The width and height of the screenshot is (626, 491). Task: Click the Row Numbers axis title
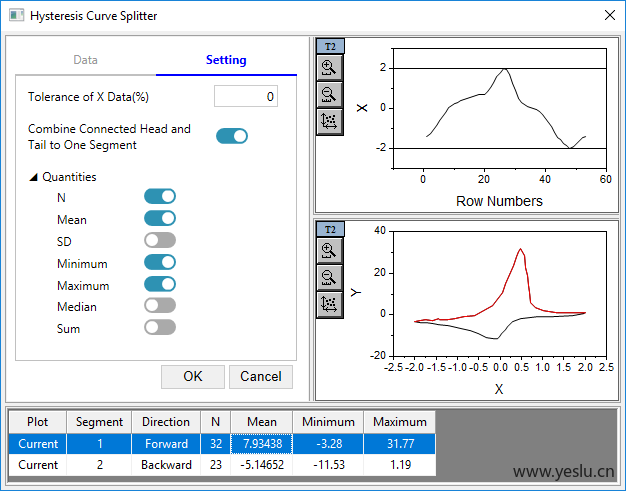(499, 201)
